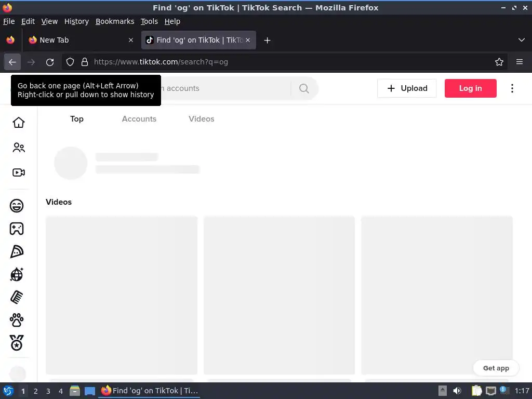Open the clipboard tray icon
The height and width of the screenshot is (399, 532).
tap(476, 391)
